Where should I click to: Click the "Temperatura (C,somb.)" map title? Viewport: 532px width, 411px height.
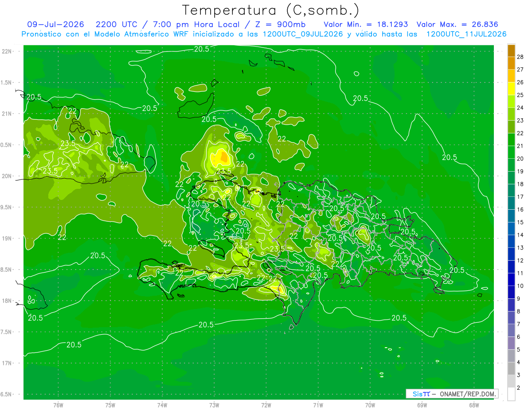coord(271,10)
